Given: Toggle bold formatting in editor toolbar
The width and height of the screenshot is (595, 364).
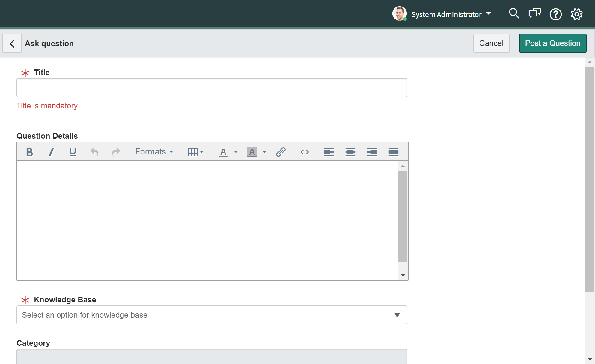Looking at the screenshot, I should pos(29,152).
